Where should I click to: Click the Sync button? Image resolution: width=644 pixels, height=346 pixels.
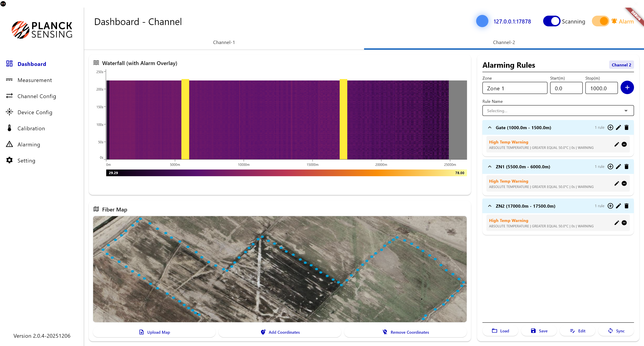(616, 331)
